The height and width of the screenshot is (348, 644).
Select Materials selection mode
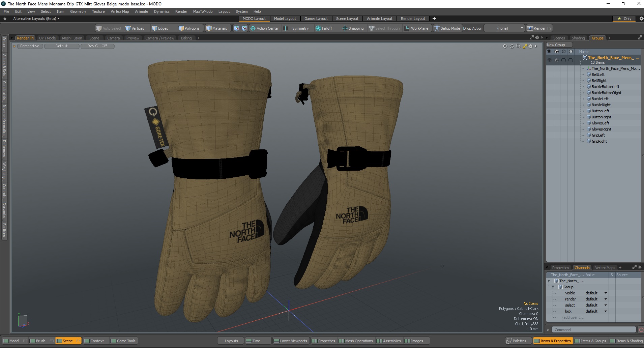click(217, 28)
